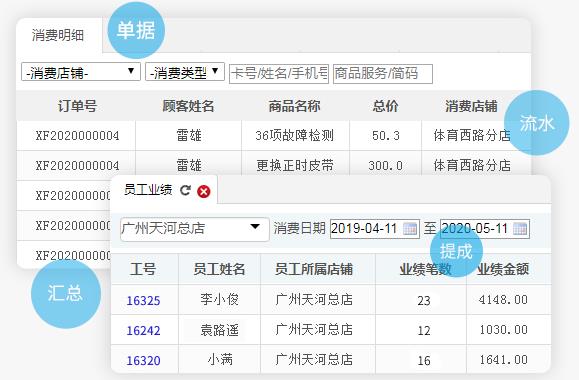
Task: Refresh the 员工业绩 tab
Action: [185, 191]
